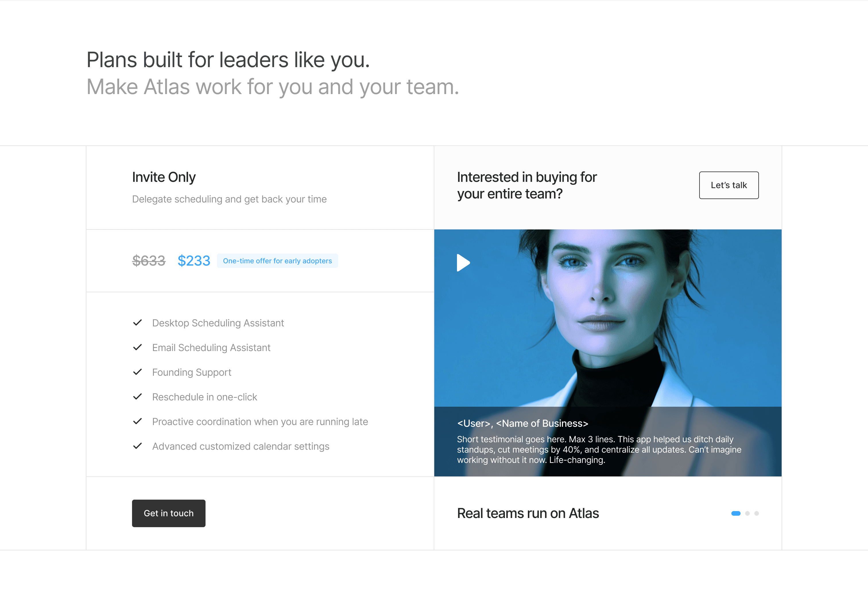Click Delegate scheduling and get back your time

click(x=229, y=199)
